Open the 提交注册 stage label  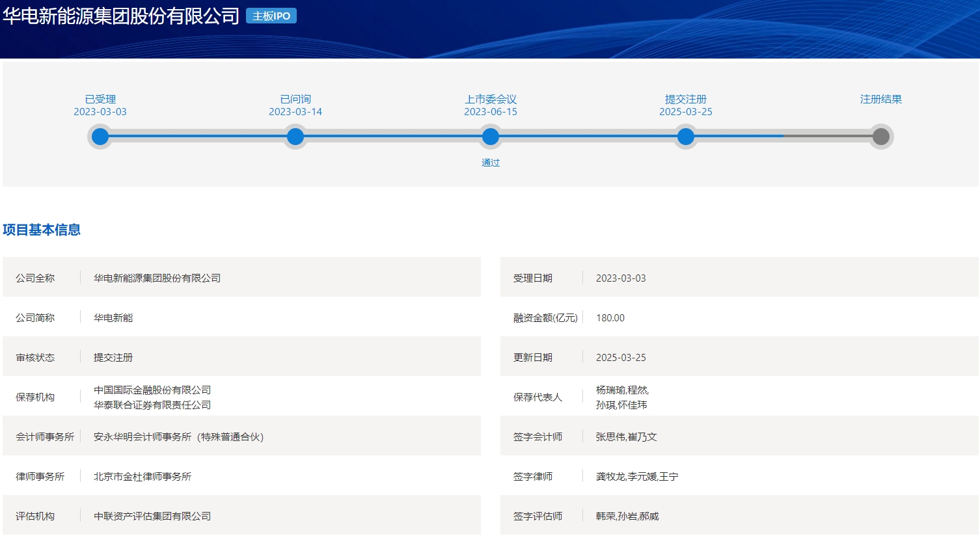tap(686, 99)
